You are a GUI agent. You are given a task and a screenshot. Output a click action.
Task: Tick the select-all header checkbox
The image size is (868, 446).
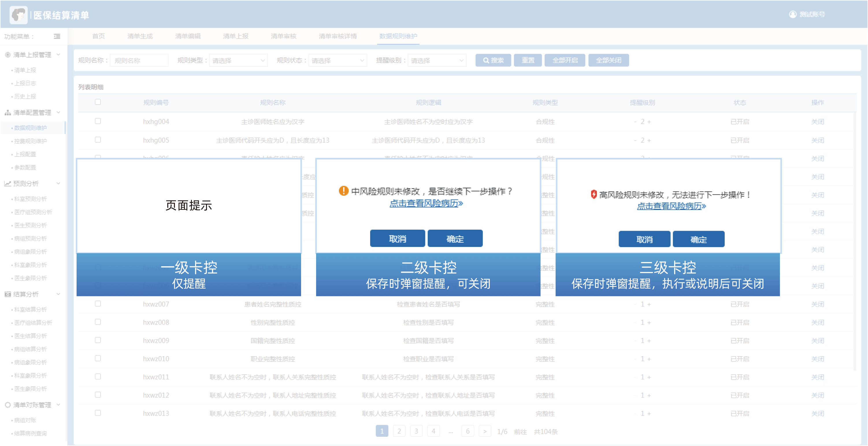coord(98,102)
